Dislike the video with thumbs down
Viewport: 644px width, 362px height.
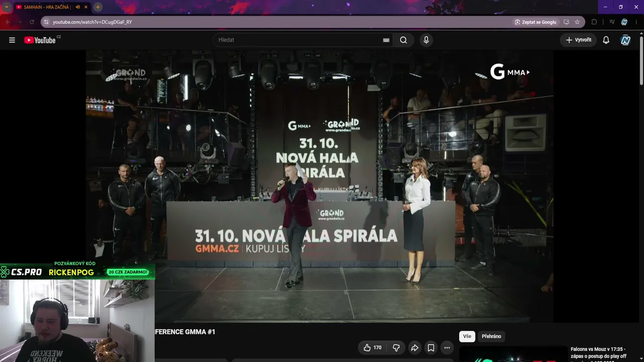pos(396,347)
